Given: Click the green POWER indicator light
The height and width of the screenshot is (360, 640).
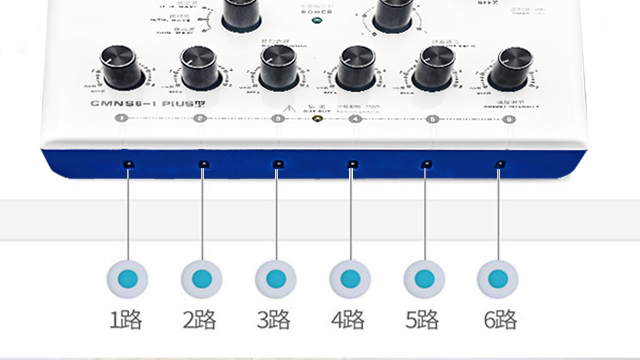Looking at the screenshot, I should click(x=316, y=20).
